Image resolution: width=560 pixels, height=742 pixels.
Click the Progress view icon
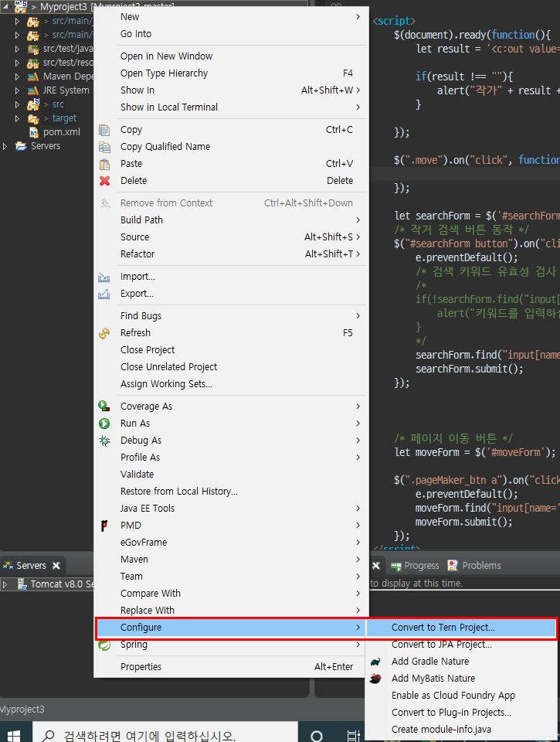(x=396, y=566)
